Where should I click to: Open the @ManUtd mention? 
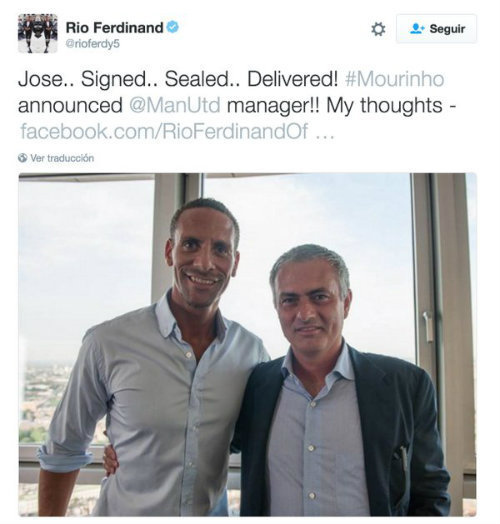coord(175,106)
